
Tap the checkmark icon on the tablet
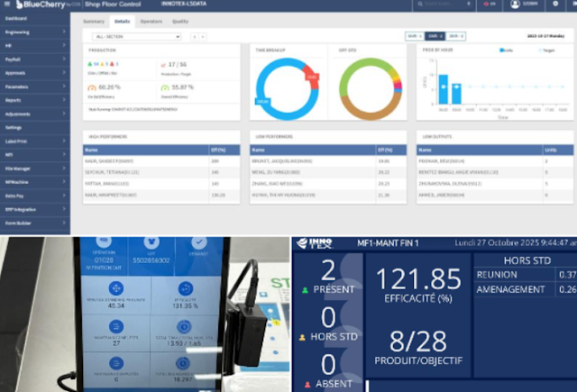[199, 242]
